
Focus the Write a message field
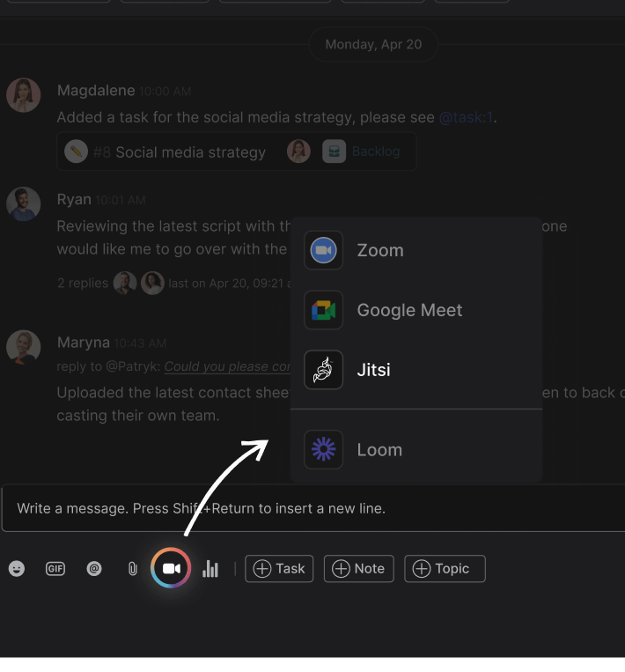313,508
